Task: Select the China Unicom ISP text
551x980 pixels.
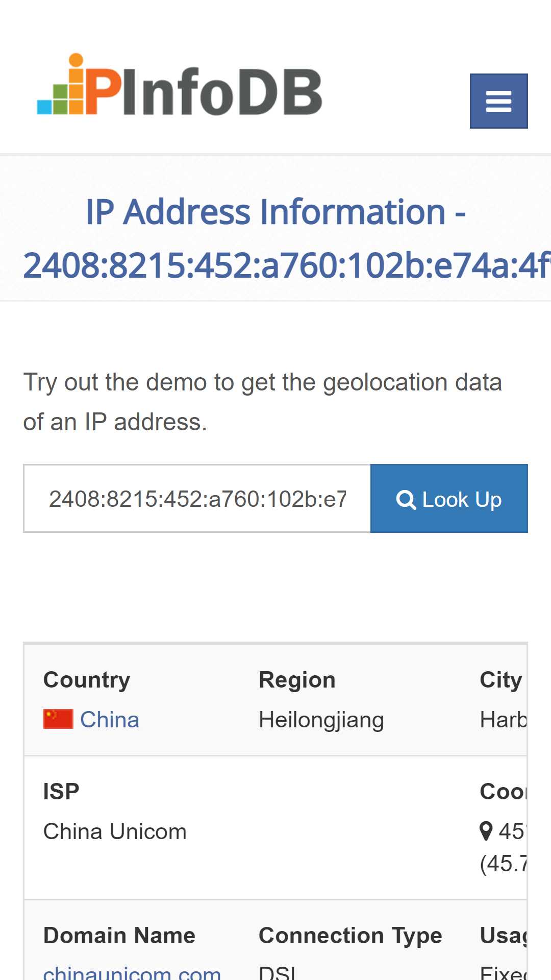Action: 115,831
